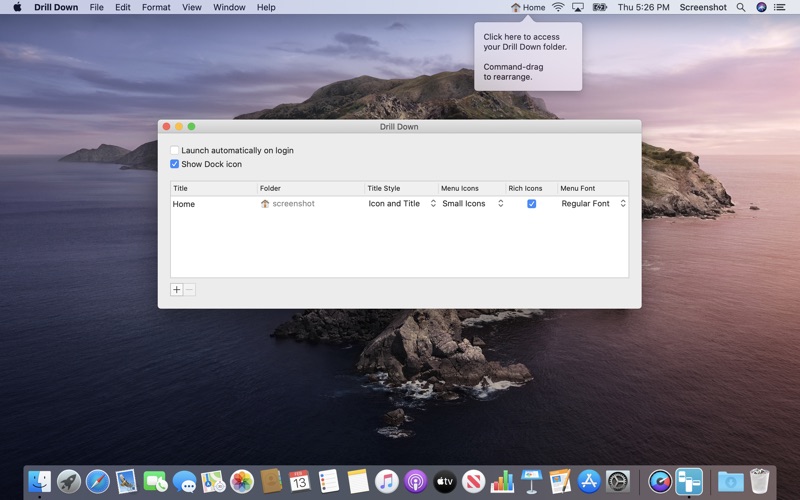Open the Mail app in Dock
Screen dimensions: 800x500
click(x=126, y=481)
